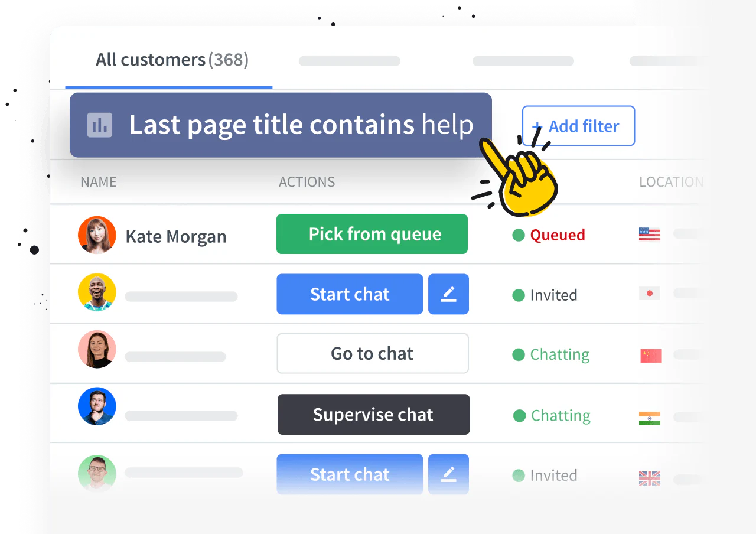
Task: Click the edit pencil icon on the bottom row
Action: (x=448, y=474)
